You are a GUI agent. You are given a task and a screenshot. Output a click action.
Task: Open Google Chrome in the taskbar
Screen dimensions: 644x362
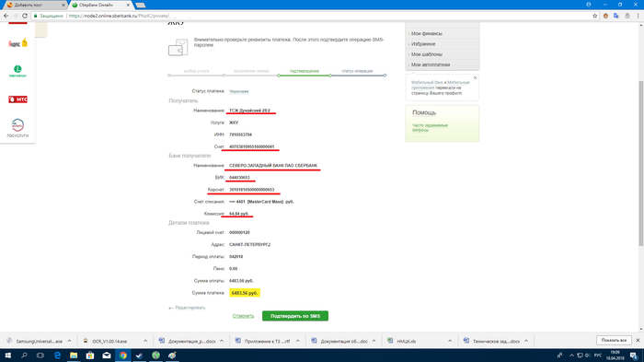coord(122,355)
